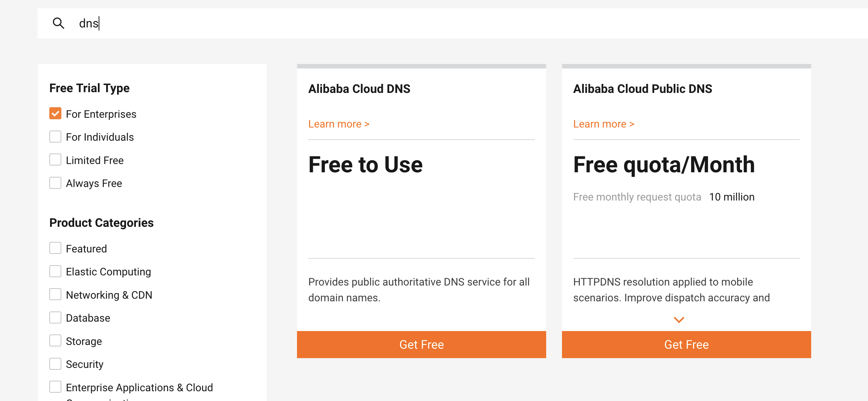Open Learn more for Alibaba Cloud DNS
Image resolution: width=868 pixels, height=401 pixels.
pyautogui.click(x=339, y=124)
